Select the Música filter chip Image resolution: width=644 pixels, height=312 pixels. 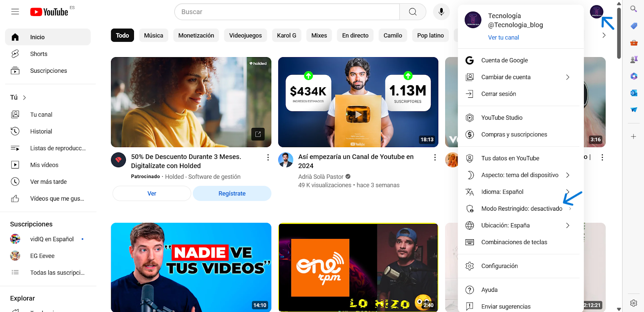(x=154, y=35)
